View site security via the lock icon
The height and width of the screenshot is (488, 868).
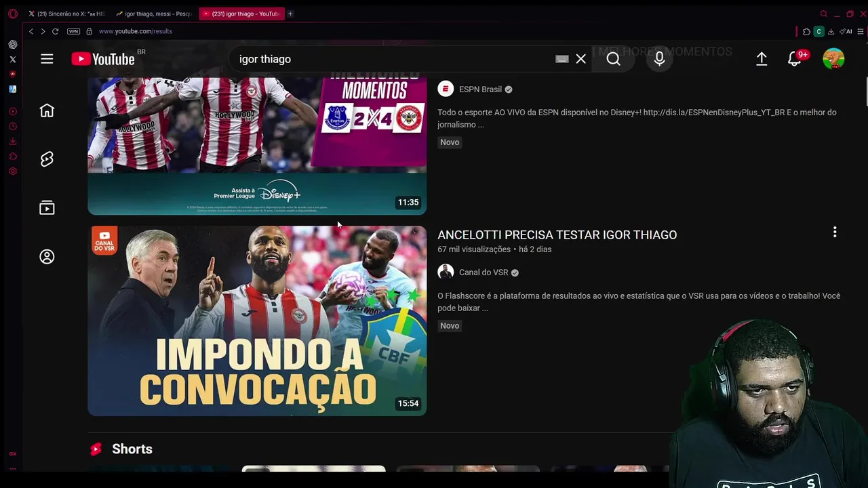tap(89, 31)
